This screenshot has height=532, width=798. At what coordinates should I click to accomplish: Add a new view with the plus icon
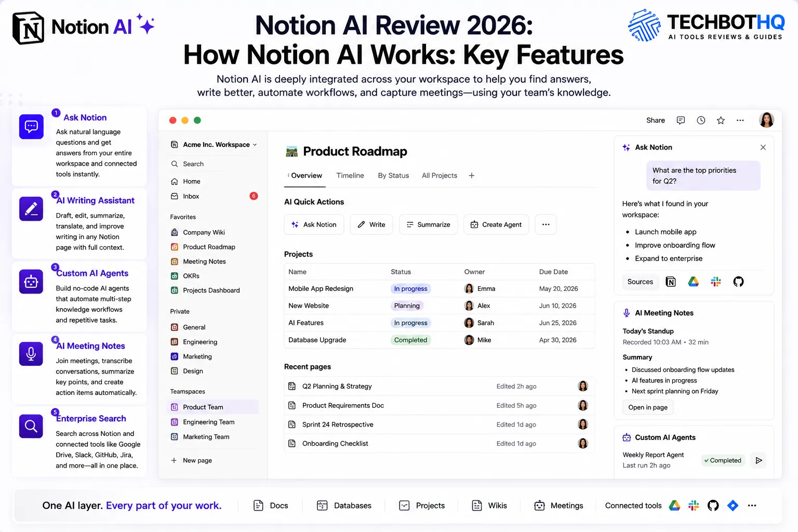coord(472,176)
